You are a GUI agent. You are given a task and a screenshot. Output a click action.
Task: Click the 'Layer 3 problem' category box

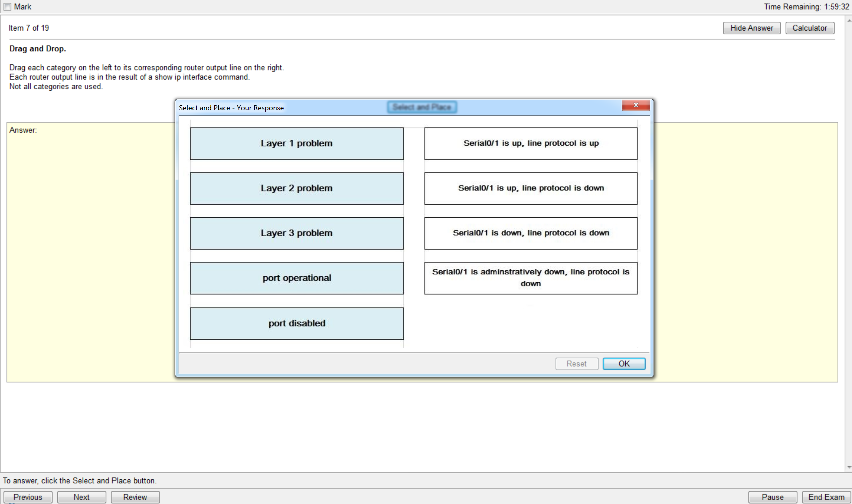(x=297, y=233)
